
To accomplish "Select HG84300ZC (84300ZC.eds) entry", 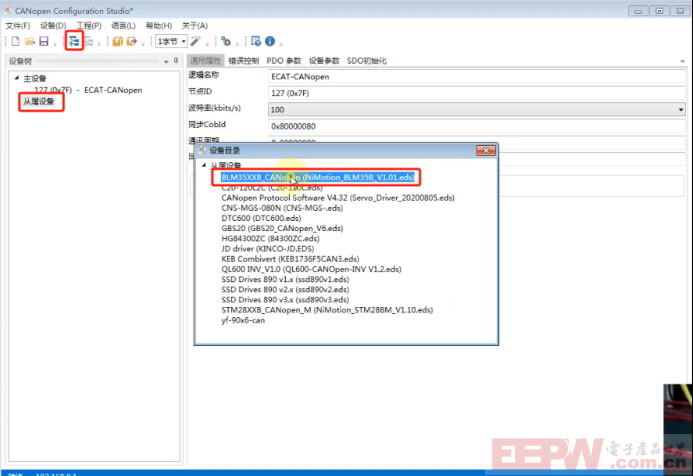I will click(270, 238).
